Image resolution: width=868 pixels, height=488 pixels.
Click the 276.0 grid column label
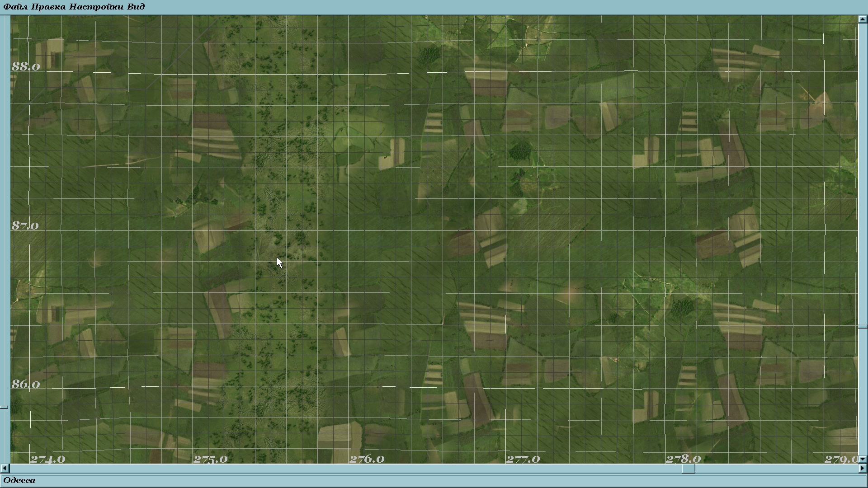point(367,459)
